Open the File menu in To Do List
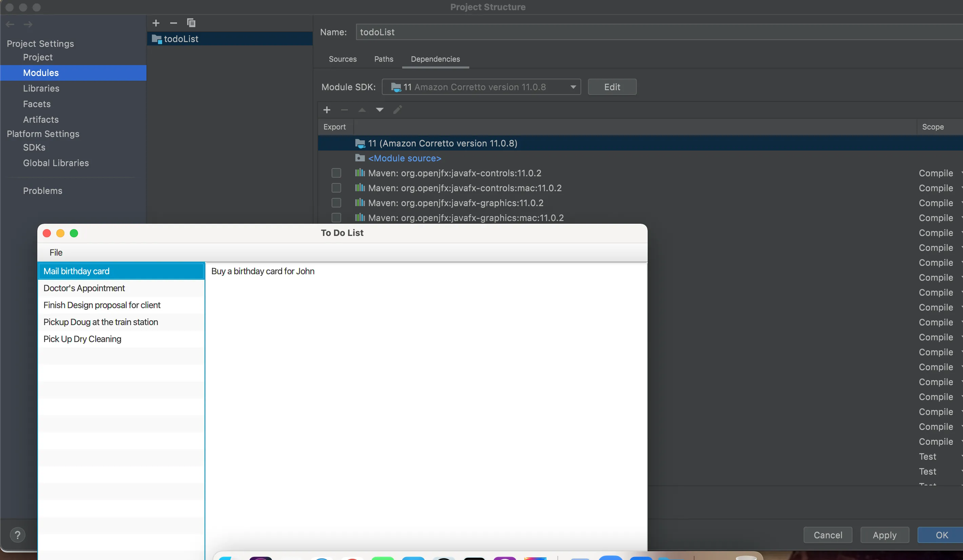963x560 pixels. 56,253
